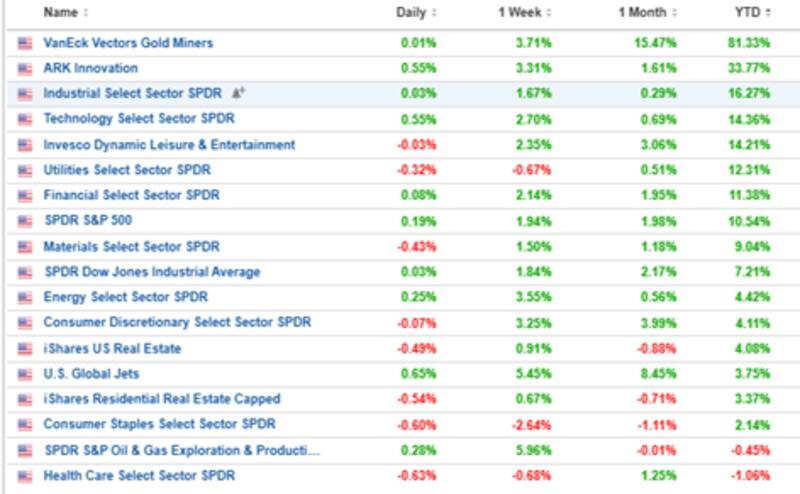Click the flag icon for Energy Select Sector SPDR
The height and width of the screenshot is (494, 800).
[x=25, y=298]
